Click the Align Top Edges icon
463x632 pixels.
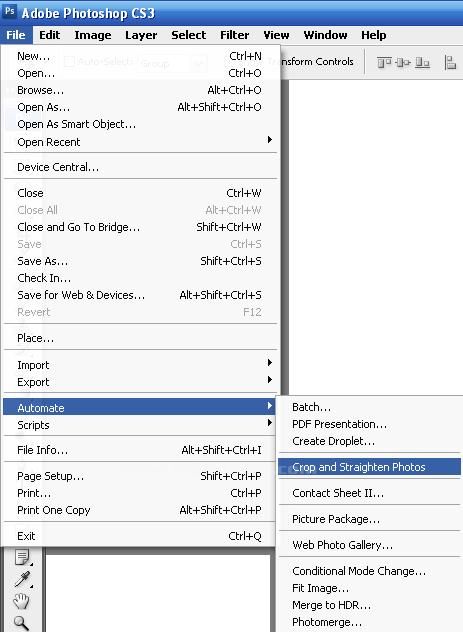coord(384,62)
